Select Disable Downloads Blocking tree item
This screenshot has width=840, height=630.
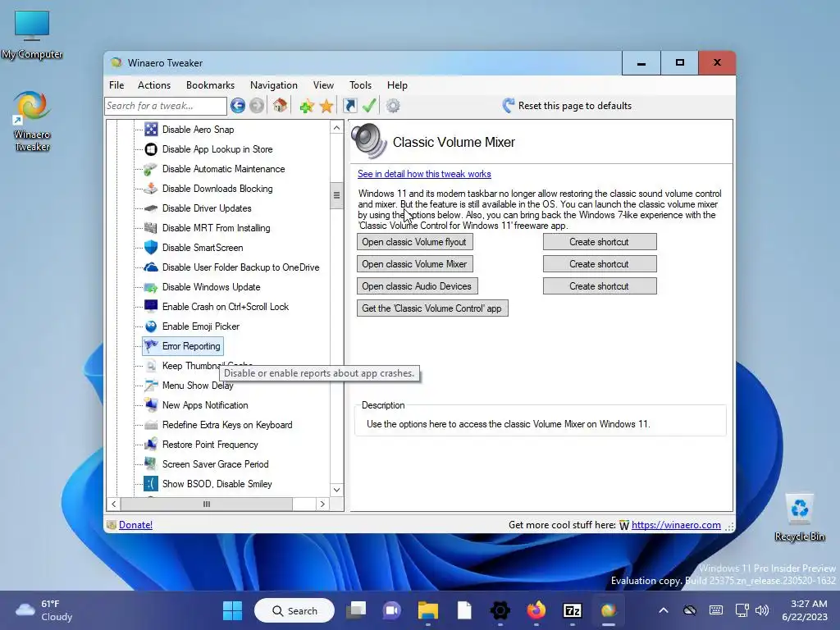click(x=217, y=189)
